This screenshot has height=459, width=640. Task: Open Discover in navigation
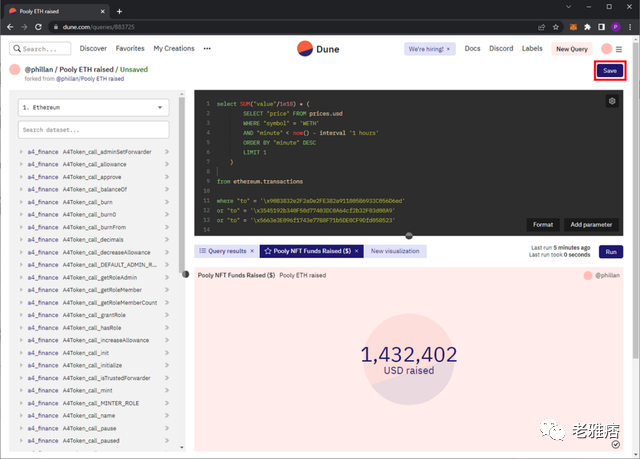tap(93, 49)
